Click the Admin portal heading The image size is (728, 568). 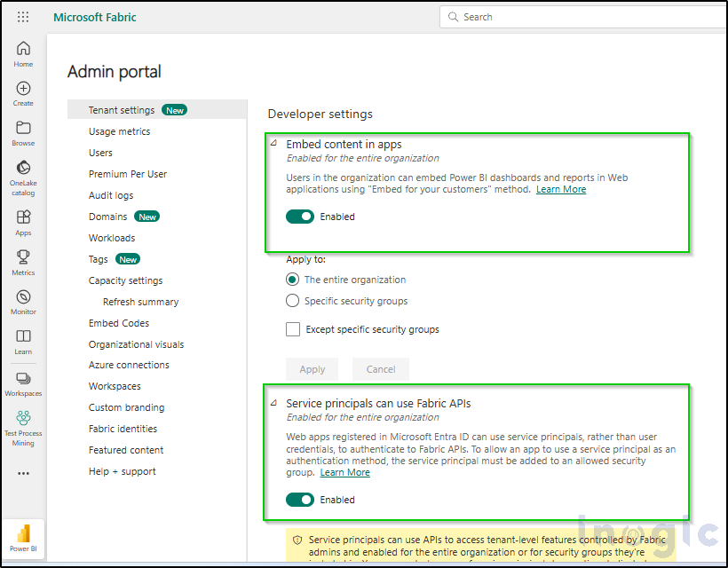(x=115, y=72)
